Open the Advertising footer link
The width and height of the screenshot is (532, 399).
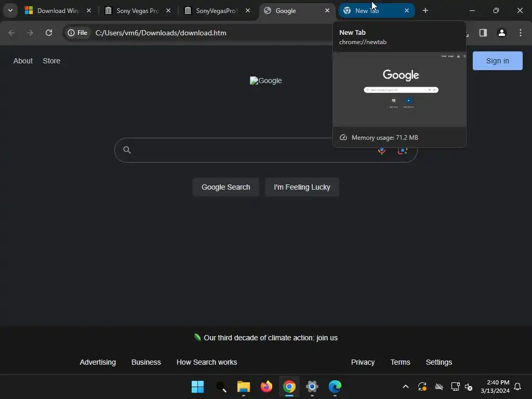[98, 362]
